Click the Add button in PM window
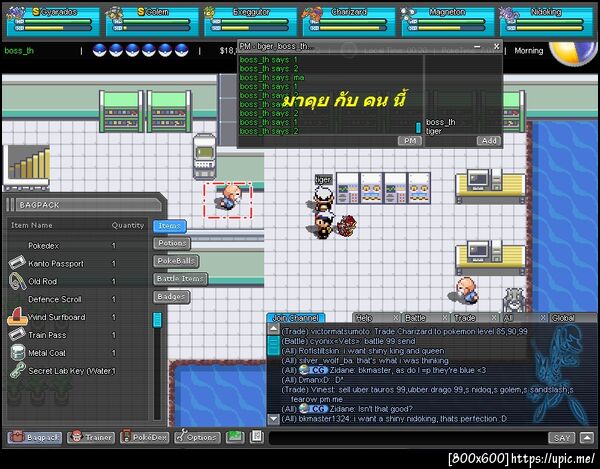 [489, 141]
